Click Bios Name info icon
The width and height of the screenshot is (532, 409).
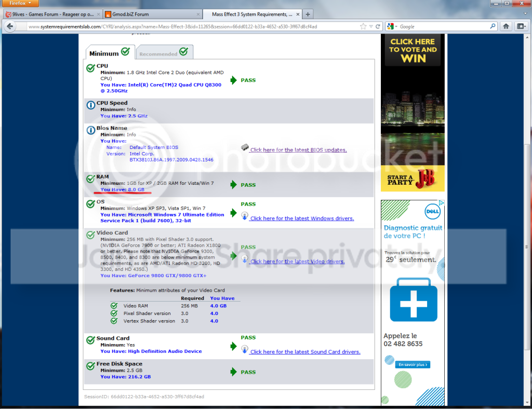(90, 130)
